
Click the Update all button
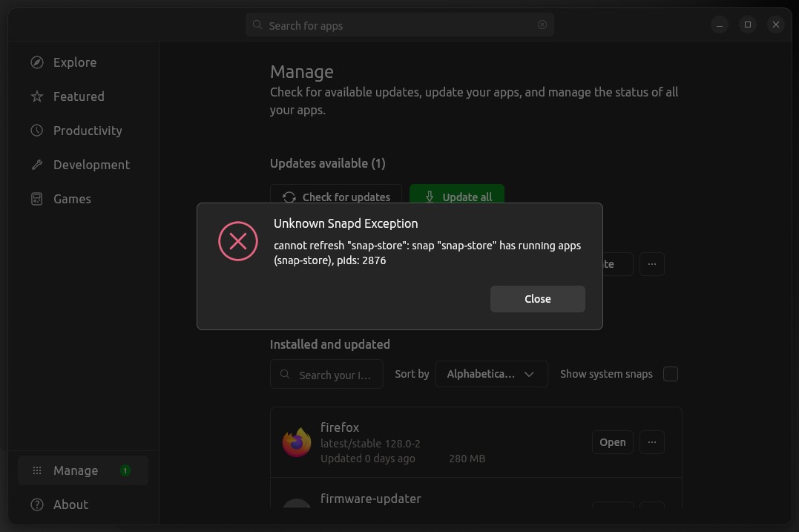pyautogui.click(x=457, y=197)
